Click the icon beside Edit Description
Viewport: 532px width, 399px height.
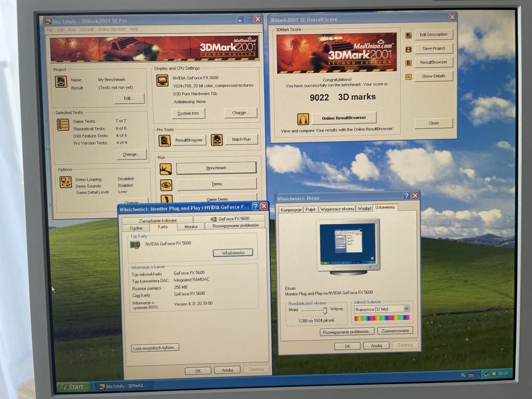pos(408,35)
